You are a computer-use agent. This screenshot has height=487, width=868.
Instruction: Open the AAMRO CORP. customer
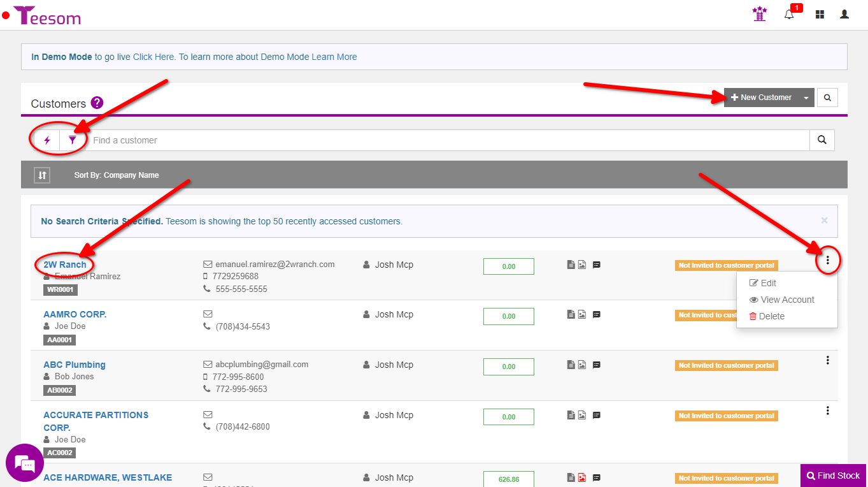pyautogui.click(x=75, y=314)
